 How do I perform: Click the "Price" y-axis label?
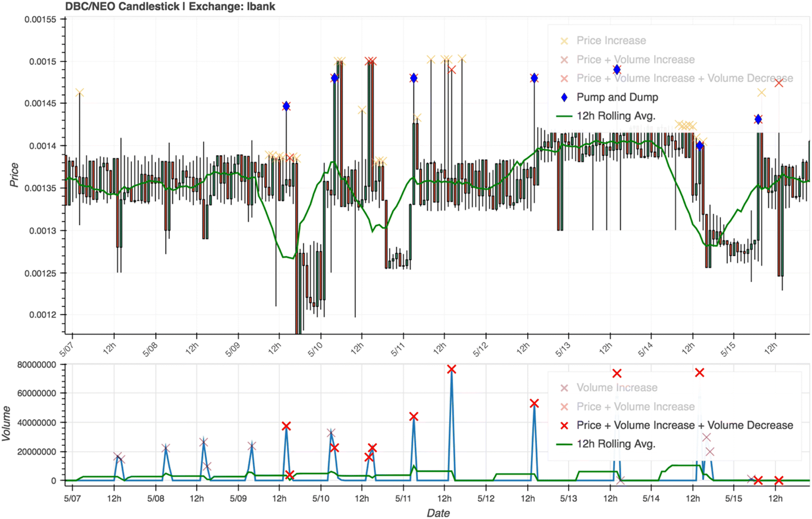(14, 175)
